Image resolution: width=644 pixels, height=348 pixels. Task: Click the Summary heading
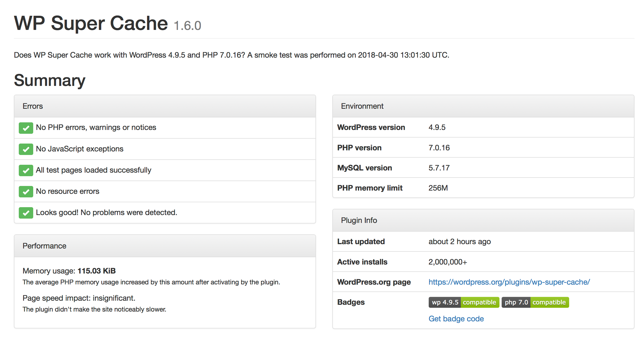click(50, 80)
